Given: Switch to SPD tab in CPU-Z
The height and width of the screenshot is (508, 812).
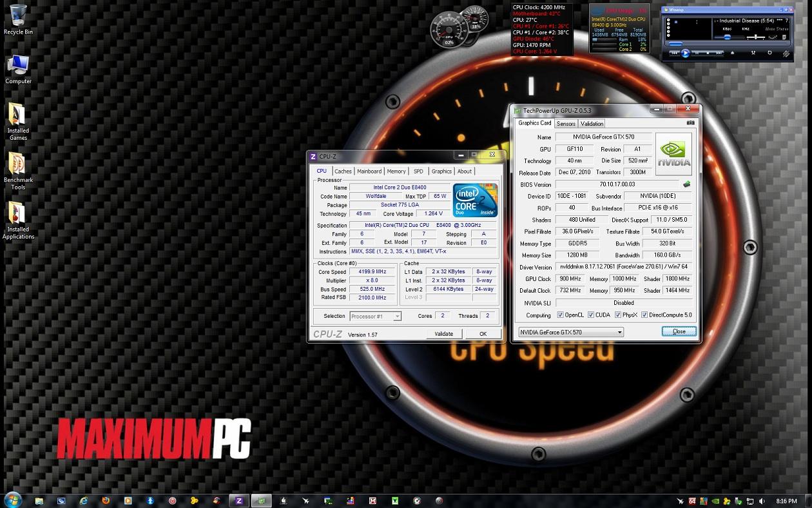Looking at the screenshot, I should click(x=418, y=171).
